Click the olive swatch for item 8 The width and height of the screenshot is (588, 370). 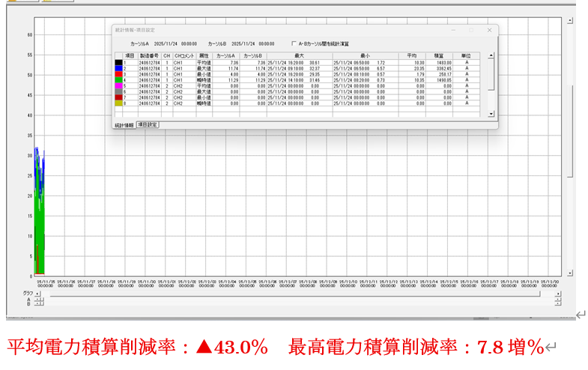(118, 103)
